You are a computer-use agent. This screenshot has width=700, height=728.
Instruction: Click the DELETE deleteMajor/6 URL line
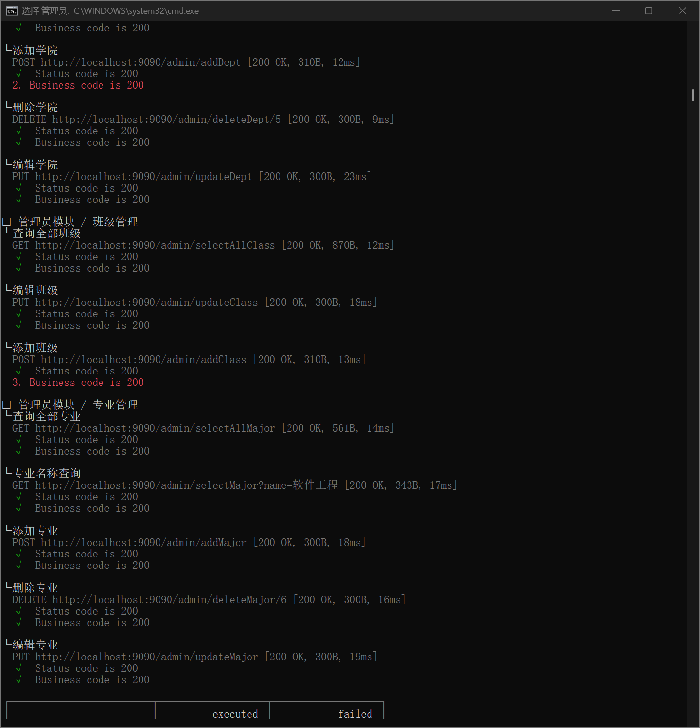(209, 600)
